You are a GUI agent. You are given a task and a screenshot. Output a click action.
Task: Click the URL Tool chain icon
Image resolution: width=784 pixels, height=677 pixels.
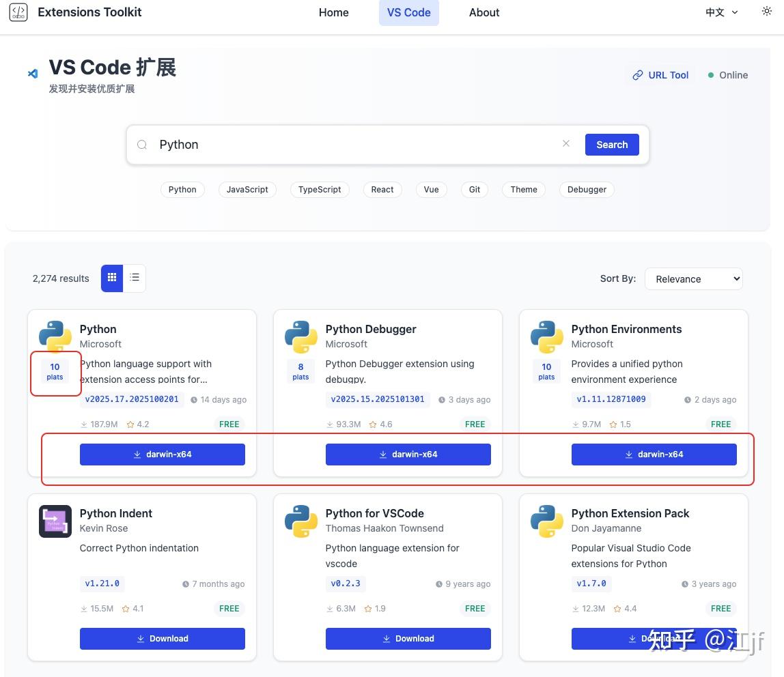(637, 75)
